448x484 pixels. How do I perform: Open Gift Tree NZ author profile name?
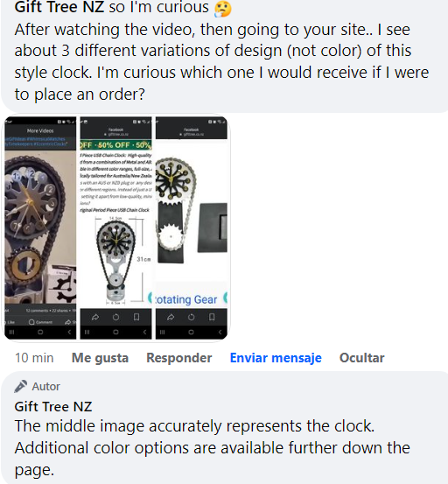(53, 406)
